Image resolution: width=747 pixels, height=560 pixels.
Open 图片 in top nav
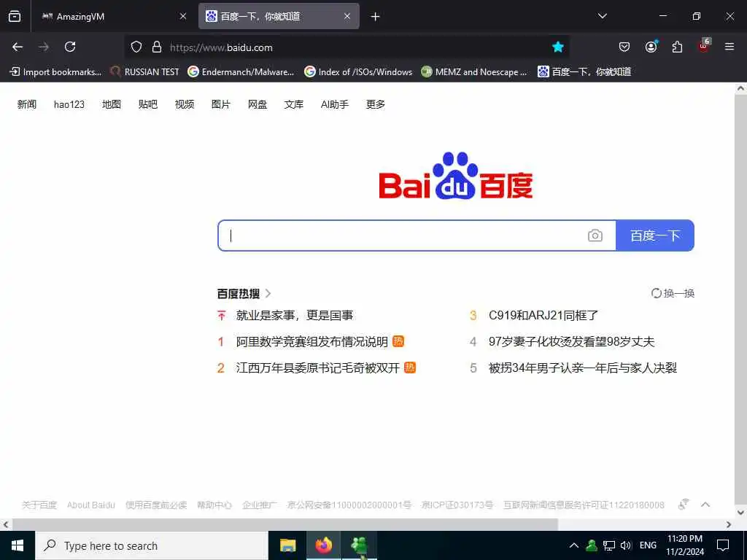click(220, 104)
